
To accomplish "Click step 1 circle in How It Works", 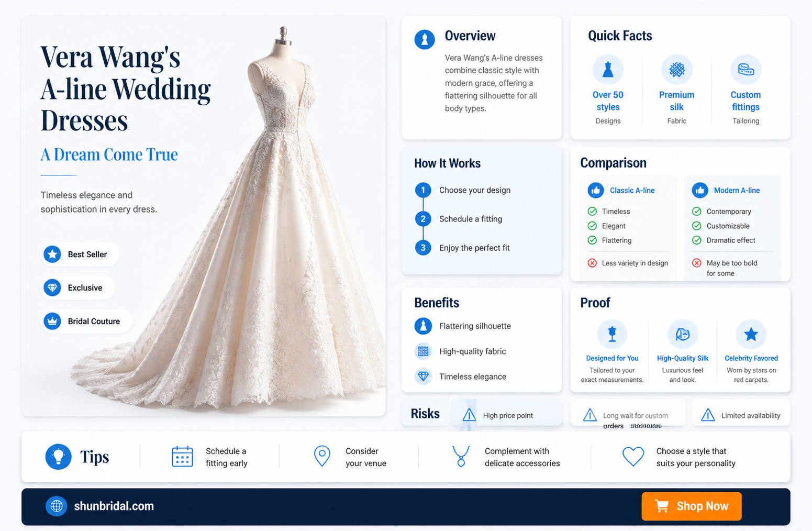I will [x=423, y=190].
